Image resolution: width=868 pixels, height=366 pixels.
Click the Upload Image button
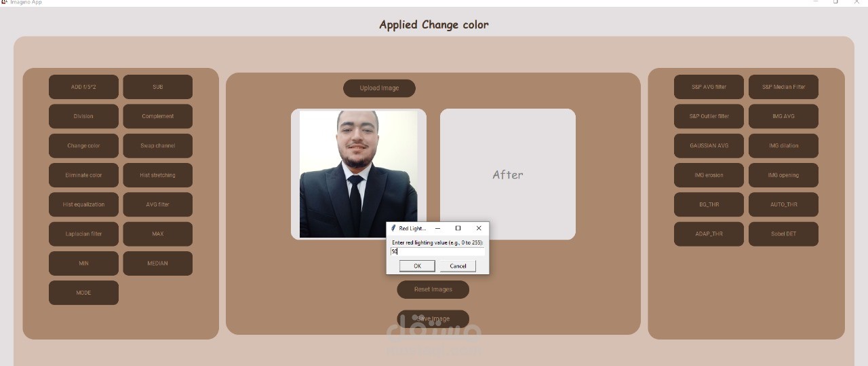tap(379, 88)
